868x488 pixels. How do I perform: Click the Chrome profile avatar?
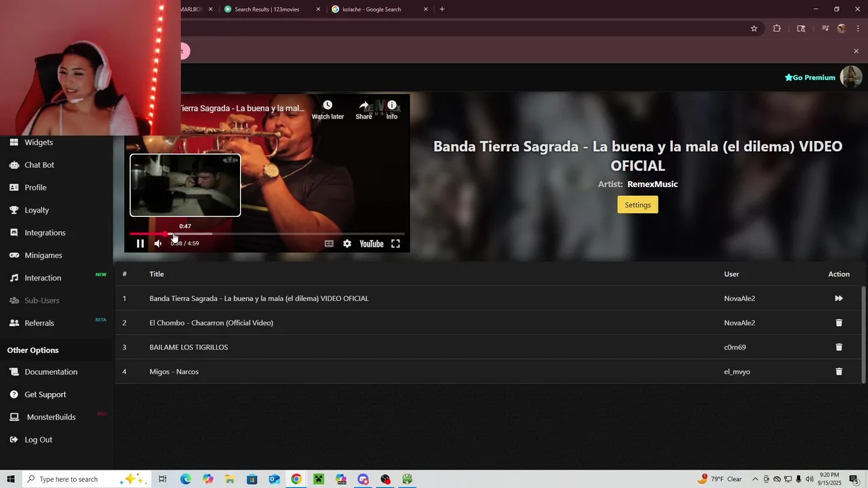coord(842,28)
